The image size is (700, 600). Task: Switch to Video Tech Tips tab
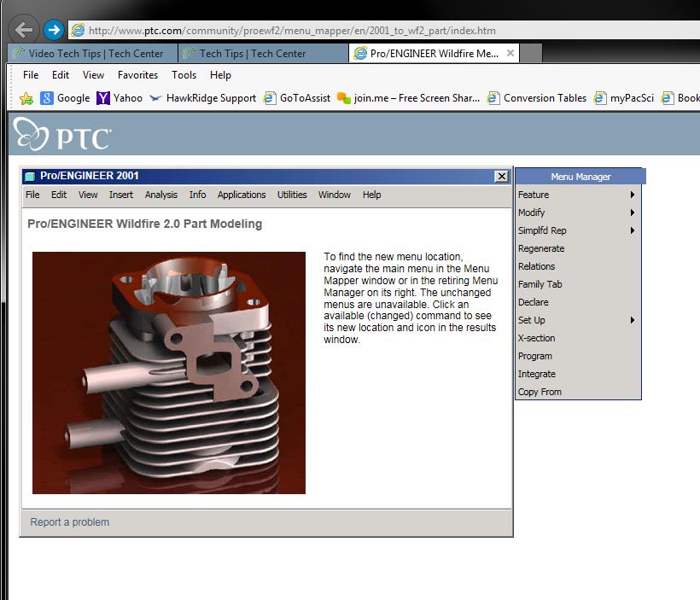click(92, 54)
